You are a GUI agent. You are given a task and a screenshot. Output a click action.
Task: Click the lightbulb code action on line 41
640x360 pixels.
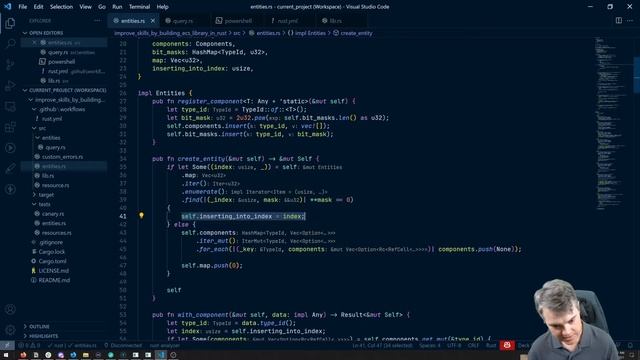point(141,216)
